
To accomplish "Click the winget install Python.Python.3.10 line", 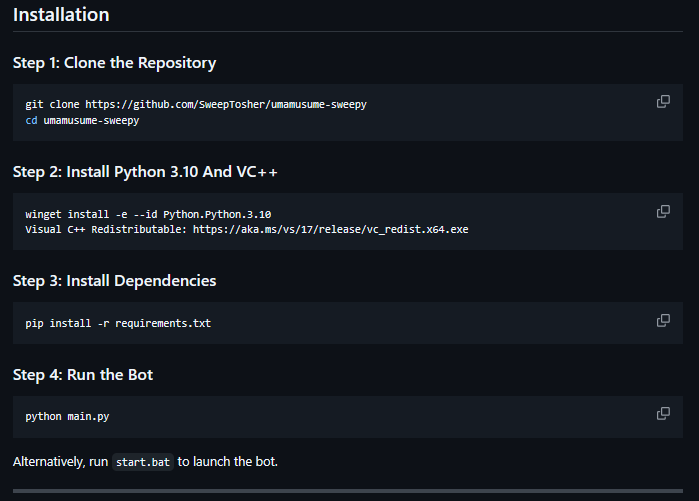I will point(148,214).
